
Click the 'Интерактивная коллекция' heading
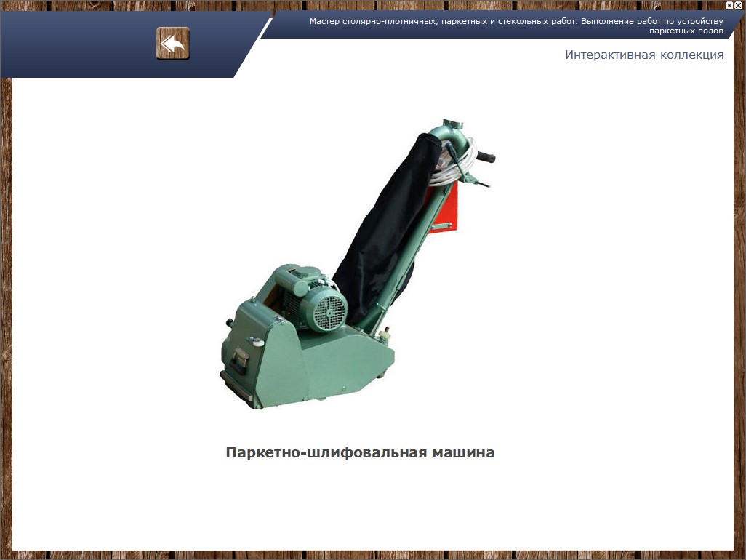coord(643,55)
